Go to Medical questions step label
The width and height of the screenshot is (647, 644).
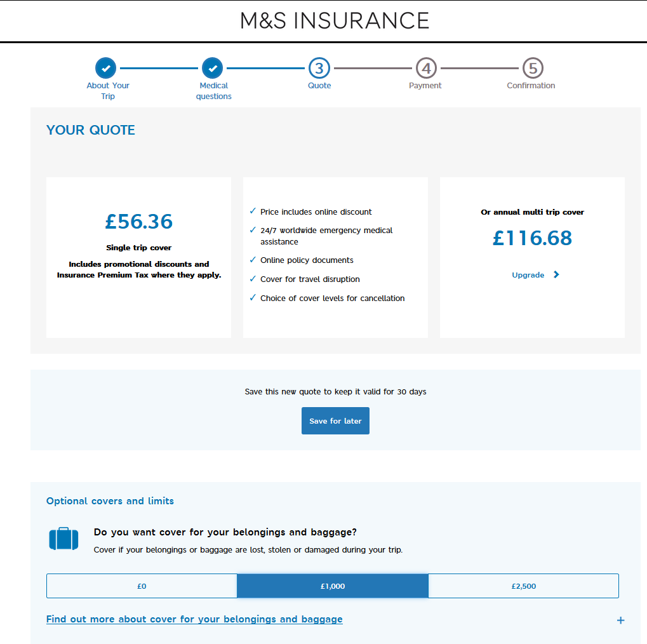point(214,91)
